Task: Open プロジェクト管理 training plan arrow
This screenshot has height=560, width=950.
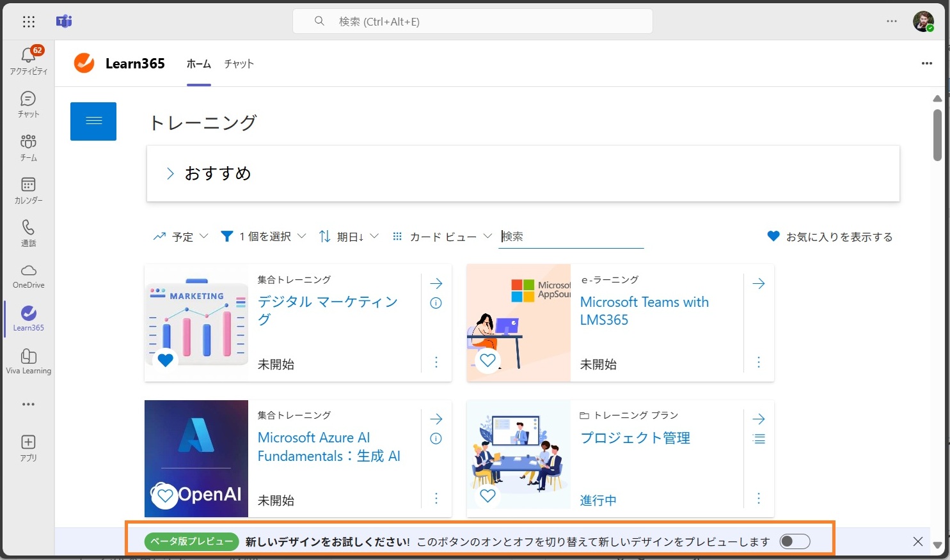Action: pyautogui.click(x=759, y=419)
